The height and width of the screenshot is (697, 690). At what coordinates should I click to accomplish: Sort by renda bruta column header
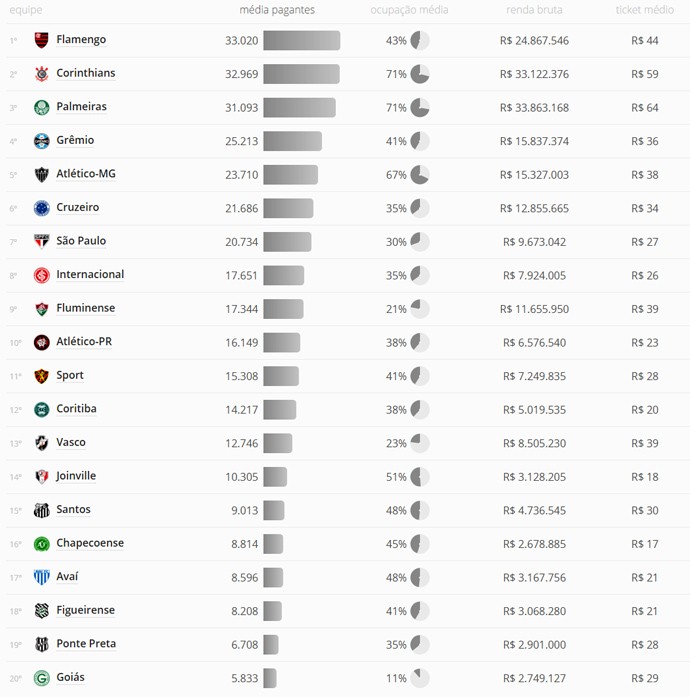[534, 10]
